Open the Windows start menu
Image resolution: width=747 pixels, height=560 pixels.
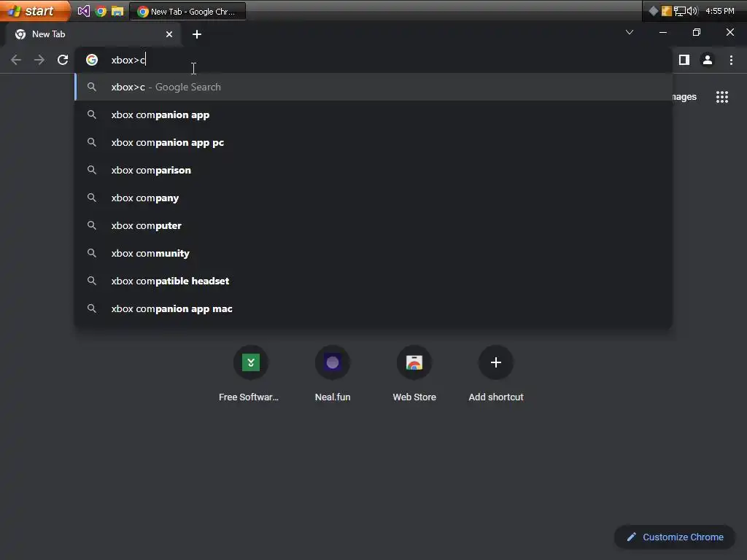point(34,10)
